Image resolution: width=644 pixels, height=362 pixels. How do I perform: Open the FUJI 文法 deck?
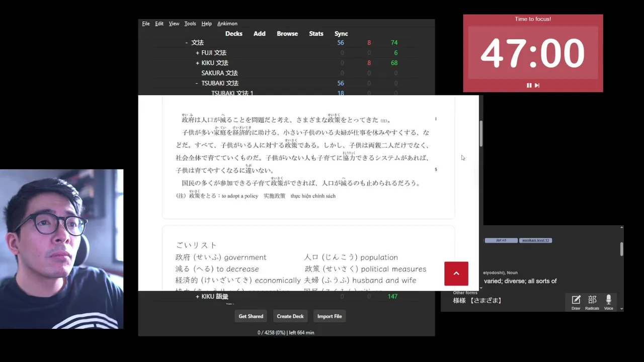tap(214, 53)
